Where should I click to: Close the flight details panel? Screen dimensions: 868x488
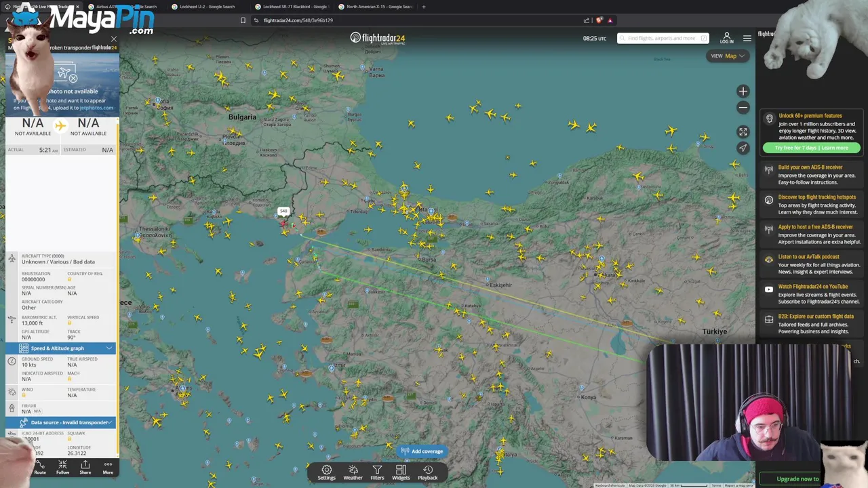(113, 39)
